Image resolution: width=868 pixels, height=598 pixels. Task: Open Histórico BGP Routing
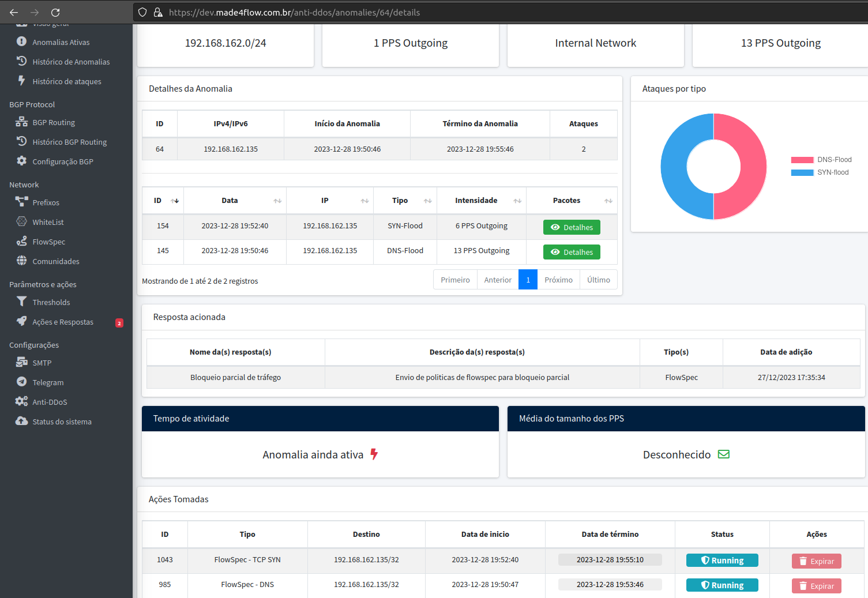(x=70, y=142)
